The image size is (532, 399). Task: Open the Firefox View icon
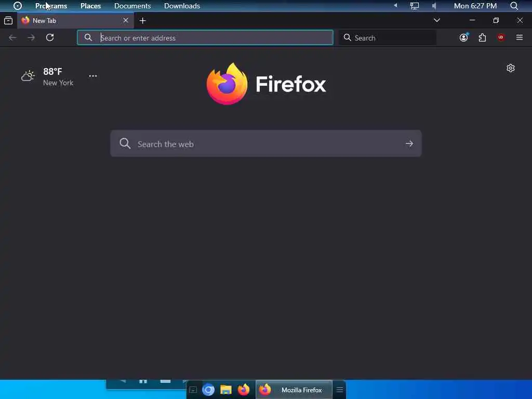(x=8, y=21)
